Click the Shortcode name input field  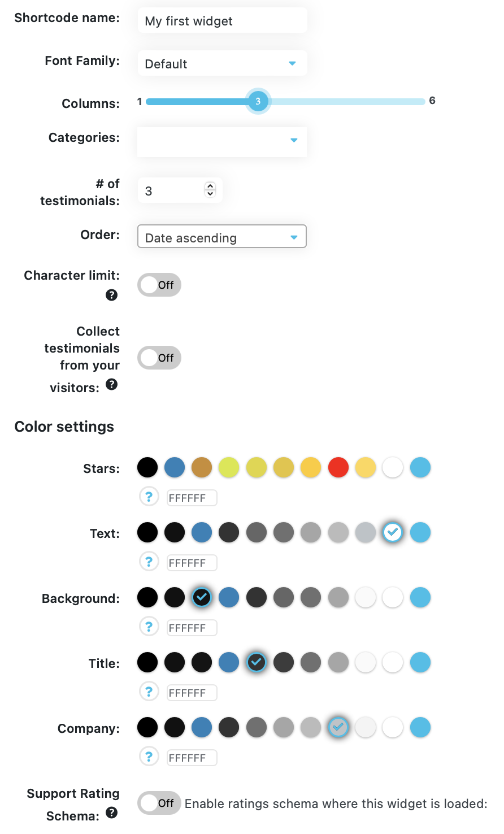tap(222, 21)
